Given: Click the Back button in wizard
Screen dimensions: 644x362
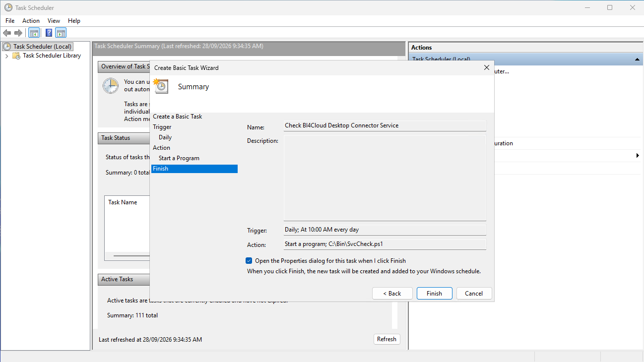Looking at the screenshot, I should click(x=392, y=293).
